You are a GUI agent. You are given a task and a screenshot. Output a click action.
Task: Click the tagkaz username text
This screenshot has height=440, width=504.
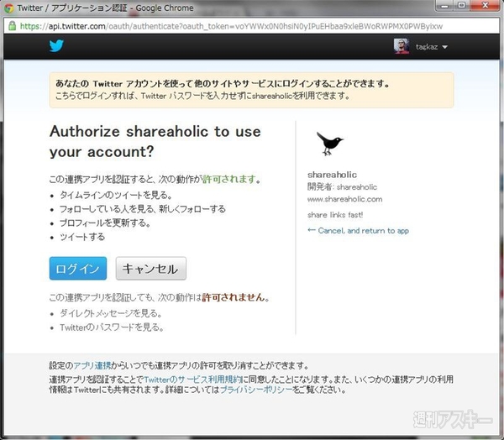(x=427, y=47)
